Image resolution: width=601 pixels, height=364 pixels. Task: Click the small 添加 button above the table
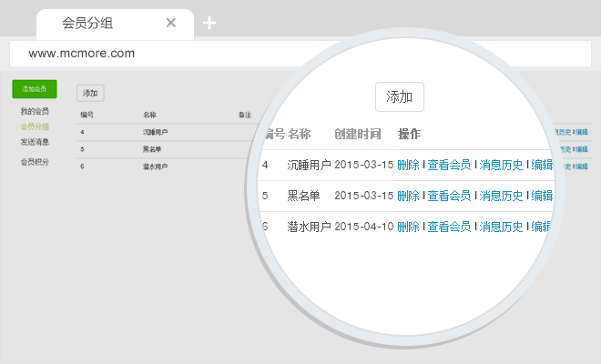point(90,93)
